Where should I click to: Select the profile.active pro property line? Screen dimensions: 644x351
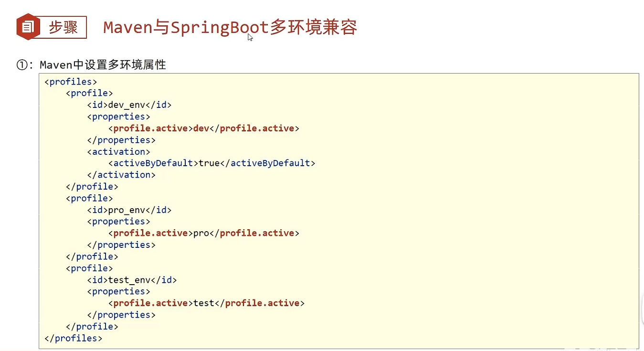click(204, 233)
